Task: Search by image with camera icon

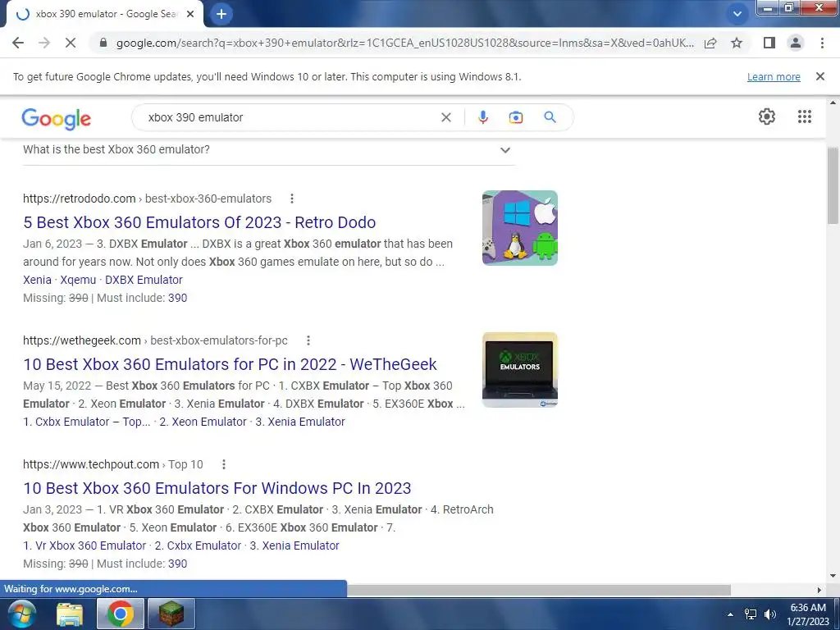Action: pyautogui.click(x=515, y=117)
